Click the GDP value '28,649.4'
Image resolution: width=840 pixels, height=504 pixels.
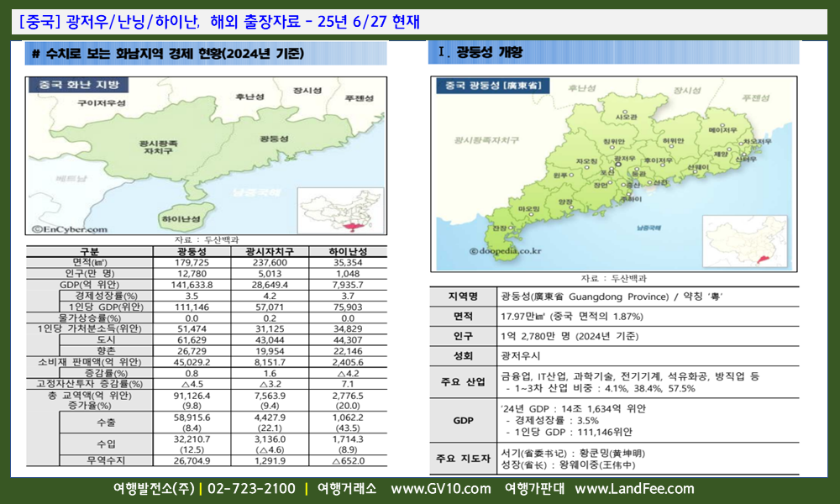pos(270,285)
